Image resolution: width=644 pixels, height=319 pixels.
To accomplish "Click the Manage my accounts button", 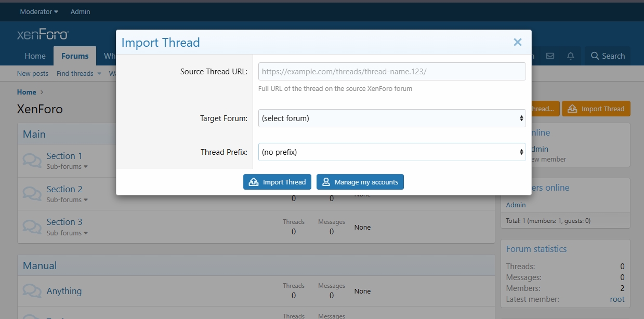I will (x=360, y=182).
